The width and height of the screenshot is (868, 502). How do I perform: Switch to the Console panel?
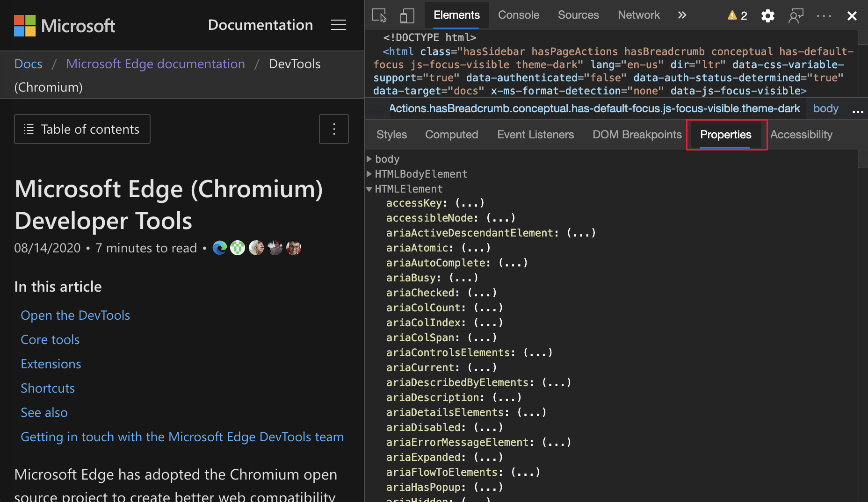(519, 15)
